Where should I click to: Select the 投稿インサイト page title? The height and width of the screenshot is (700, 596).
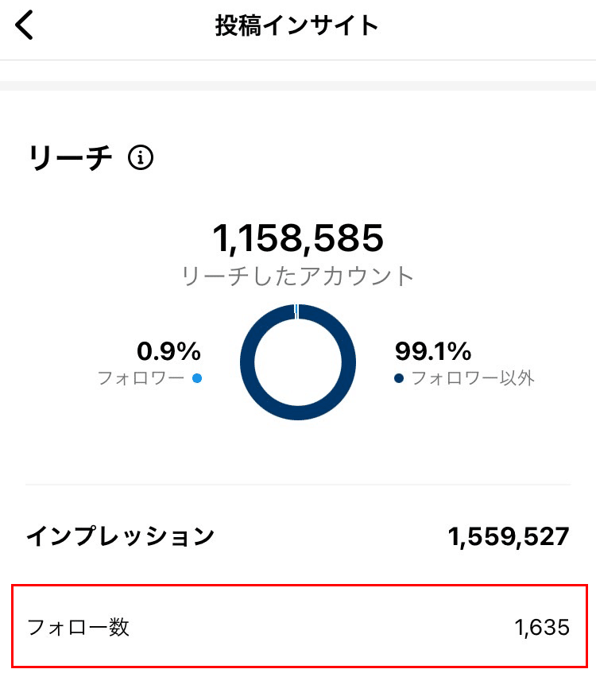tap(297, 26)
